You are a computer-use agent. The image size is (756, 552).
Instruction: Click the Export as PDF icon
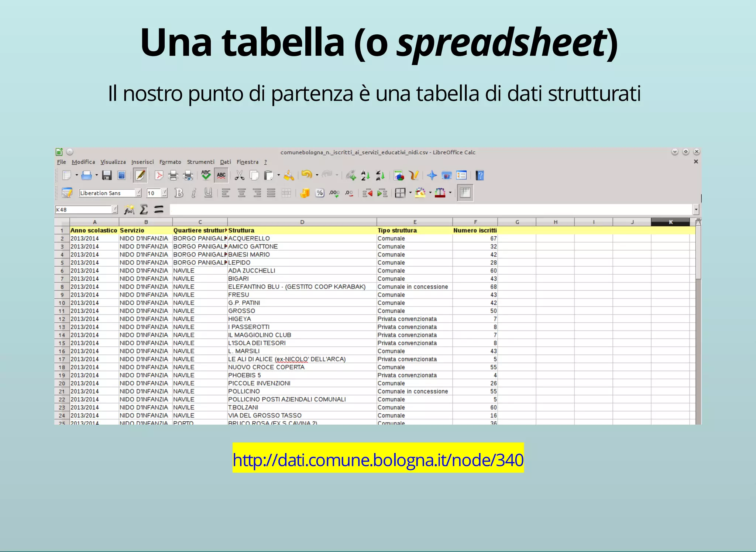coord(159,175)
